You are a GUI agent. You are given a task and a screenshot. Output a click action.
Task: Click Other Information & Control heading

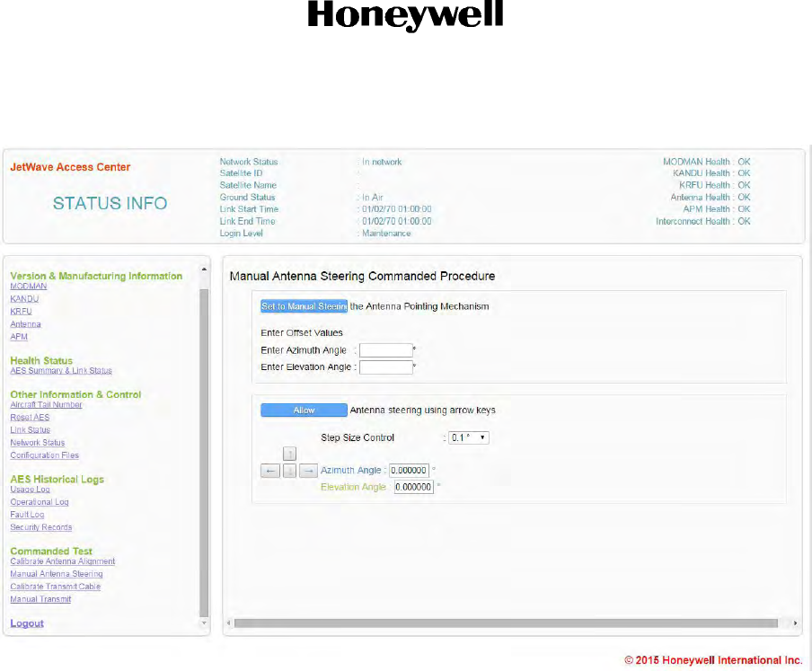tap(75, 394)
